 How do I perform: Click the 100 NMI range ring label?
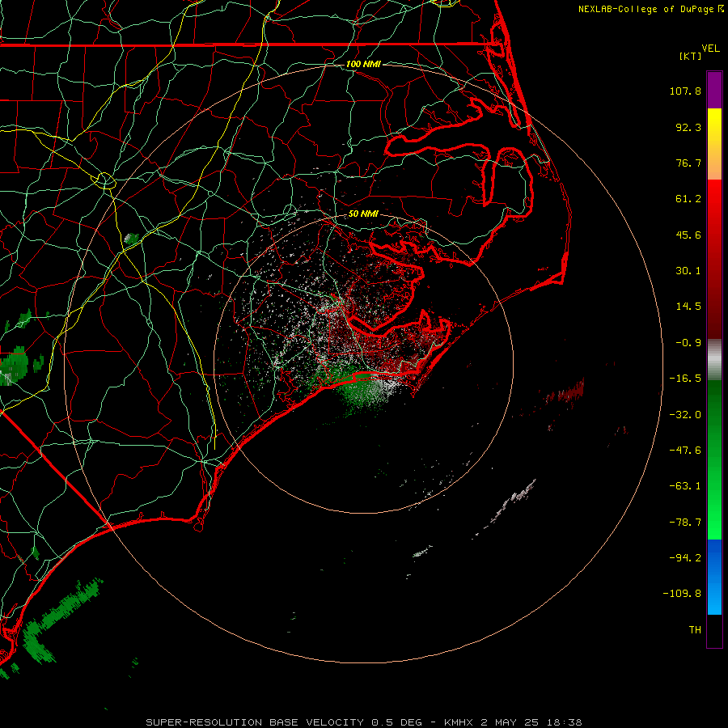363,64
